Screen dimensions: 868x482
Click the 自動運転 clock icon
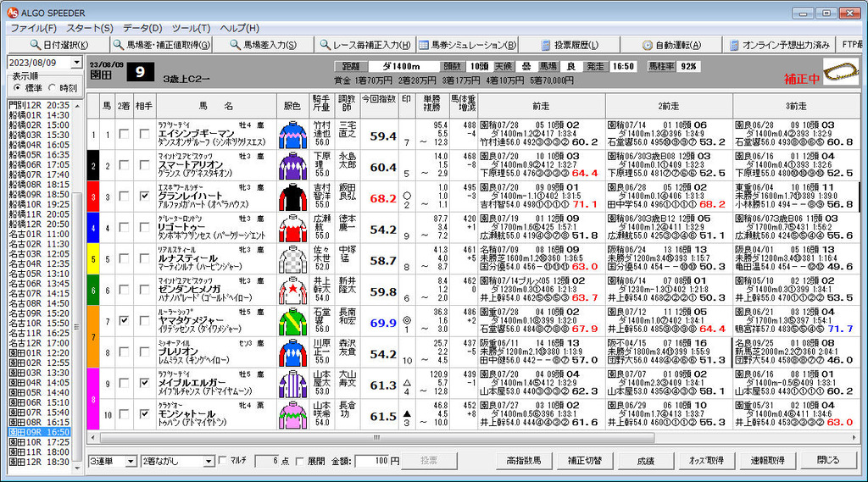pyautogui.click(x=647, y=45)
